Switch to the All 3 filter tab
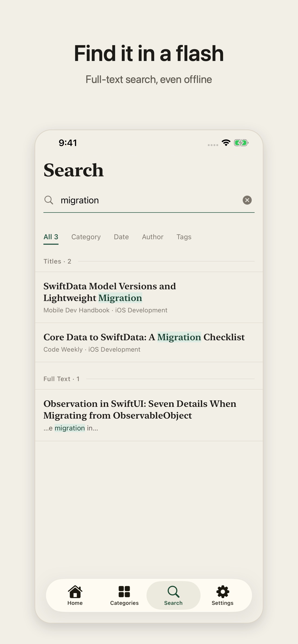Viewport: 298px width, 644px height. (x=51, y=237)
